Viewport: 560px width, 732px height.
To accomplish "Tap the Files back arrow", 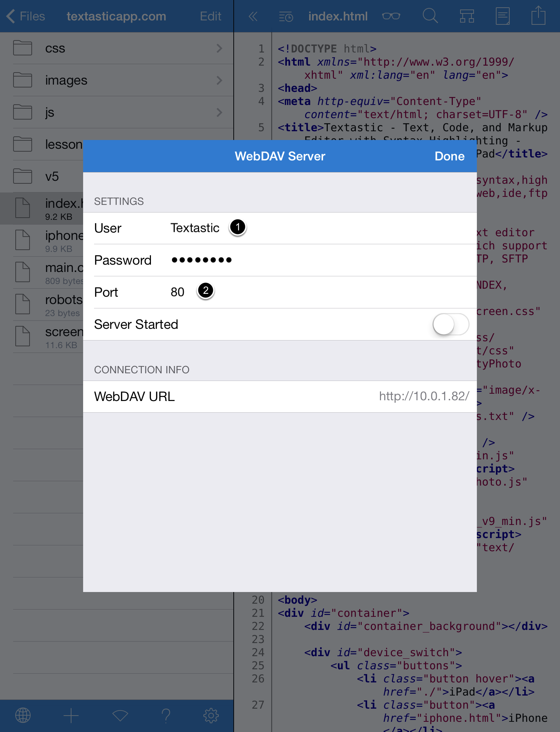I will pyautogui.click(x=25, y=16).
